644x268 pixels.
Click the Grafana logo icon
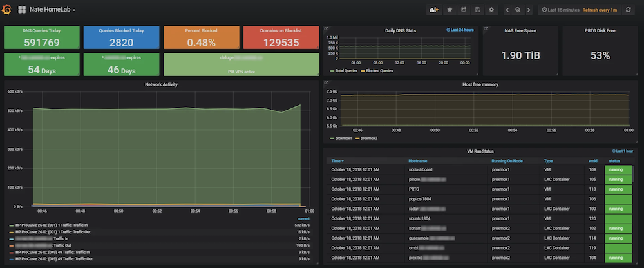[x=7, y=10]
